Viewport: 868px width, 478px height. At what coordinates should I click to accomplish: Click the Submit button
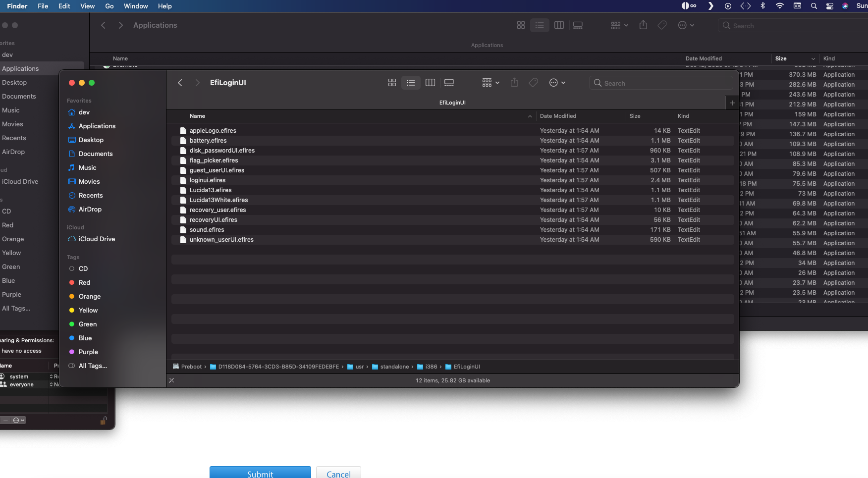(260, 473)
